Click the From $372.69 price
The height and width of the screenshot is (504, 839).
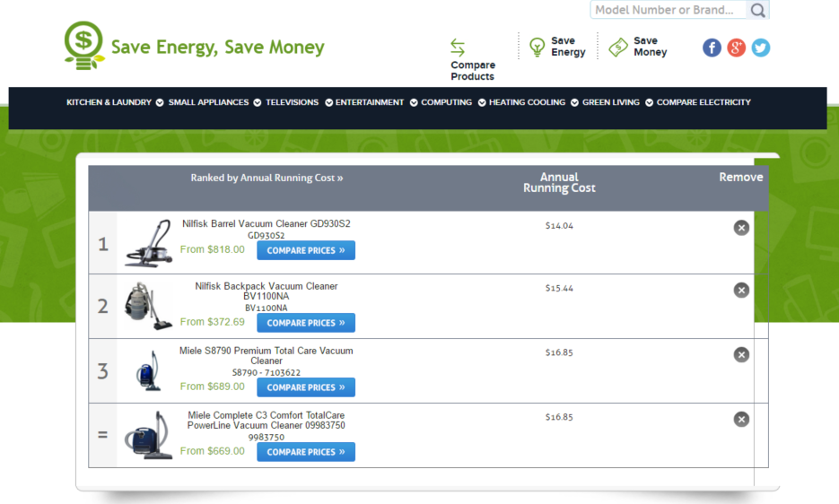pos(213,322)
